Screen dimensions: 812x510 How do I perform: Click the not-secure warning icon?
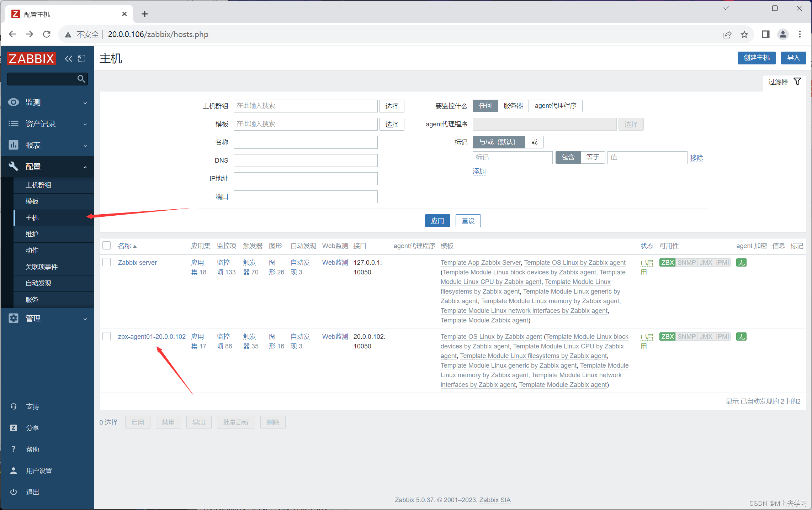pyautogui.click(x=68, y=35)
